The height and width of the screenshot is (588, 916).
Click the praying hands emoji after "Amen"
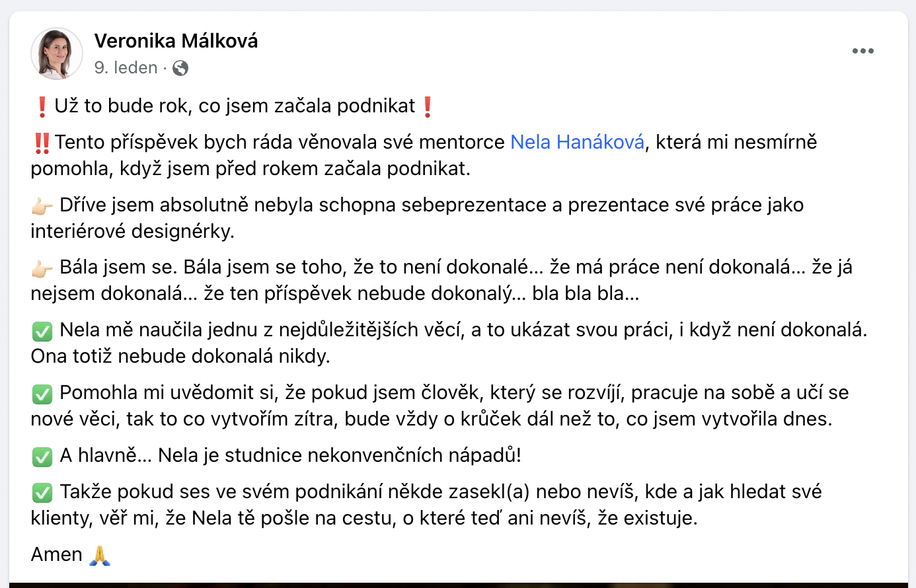coord(99,555)
